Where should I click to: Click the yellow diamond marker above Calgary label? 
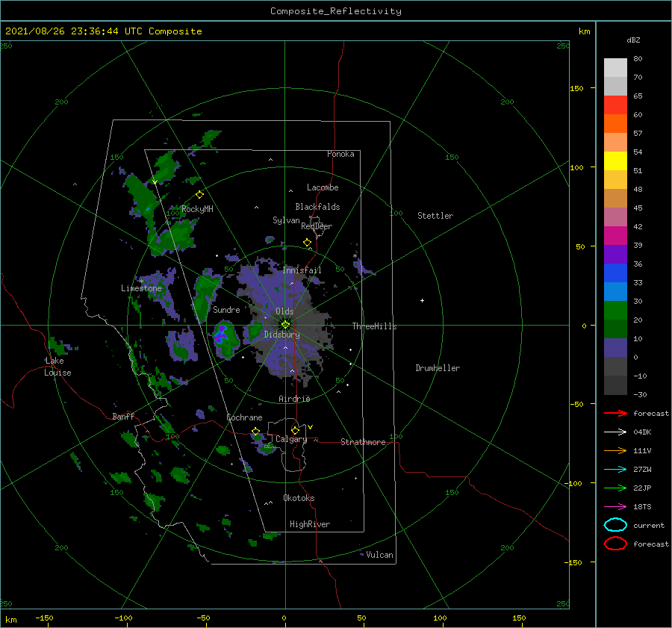click(295, 430)
